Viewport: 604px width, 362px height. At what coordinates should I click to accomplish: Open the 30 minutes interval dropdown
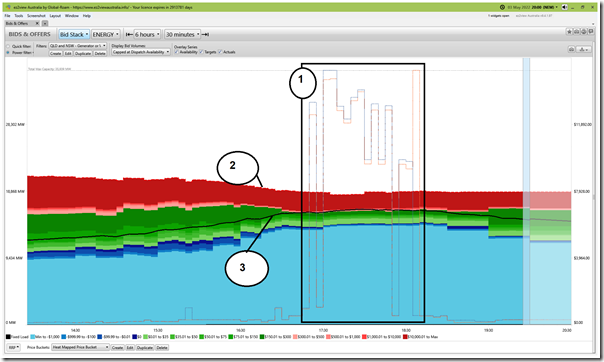tap(182, 34)
